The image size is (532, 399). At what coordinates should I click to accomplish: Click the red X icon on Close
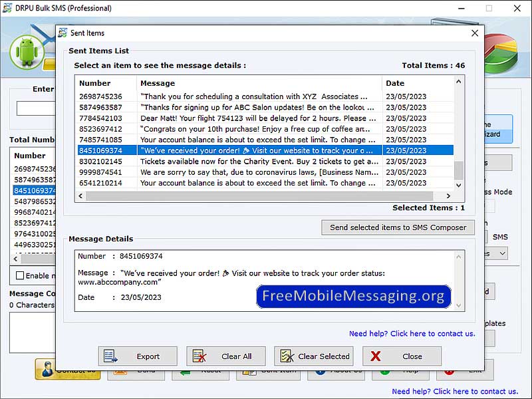pyautogui.click(x=376, y=356)
